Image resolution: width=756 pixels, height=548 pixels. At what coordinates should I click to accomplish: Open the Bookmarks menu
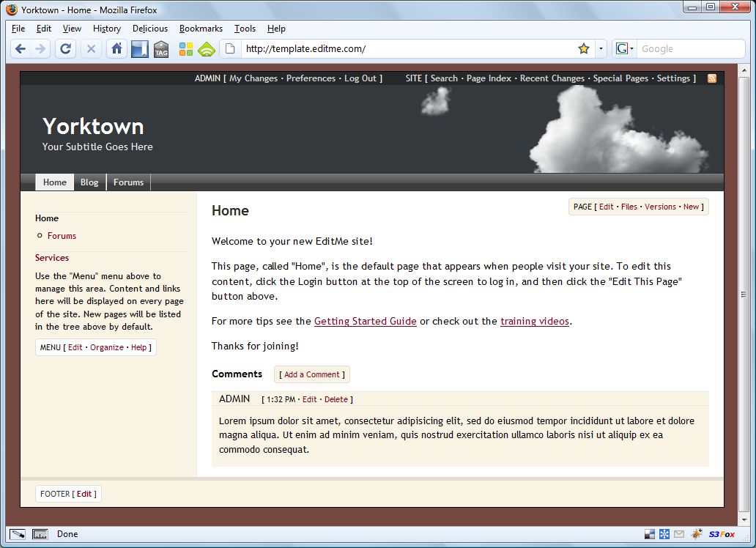point(201,29)
